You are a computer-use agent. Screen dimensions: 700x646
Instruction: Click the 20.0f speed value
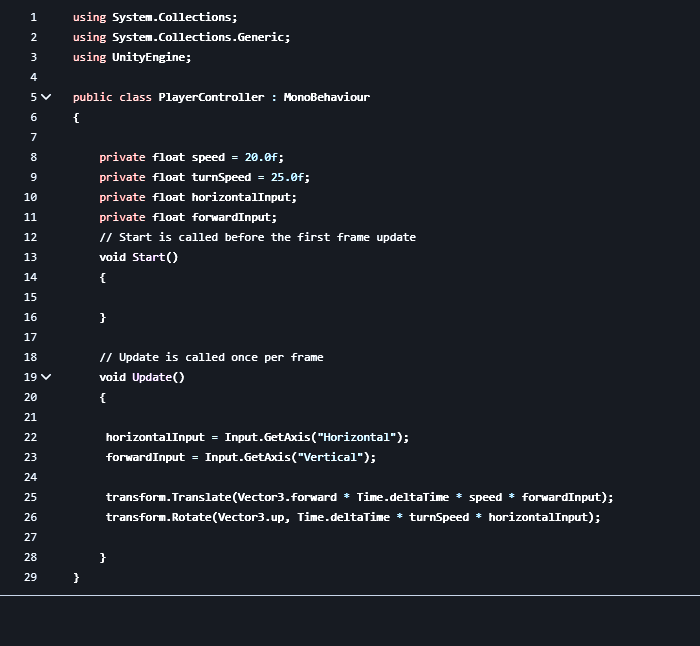coord(261,157)
